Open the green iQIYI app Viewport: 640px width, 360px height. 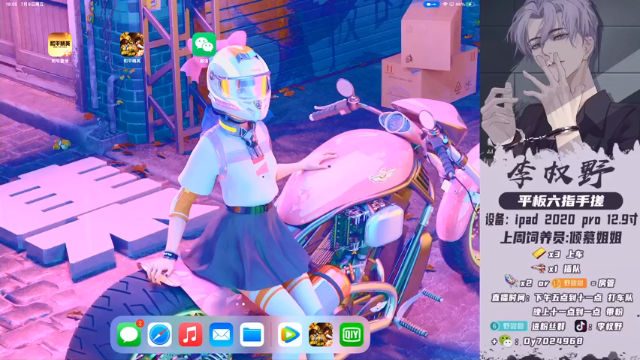351,334
